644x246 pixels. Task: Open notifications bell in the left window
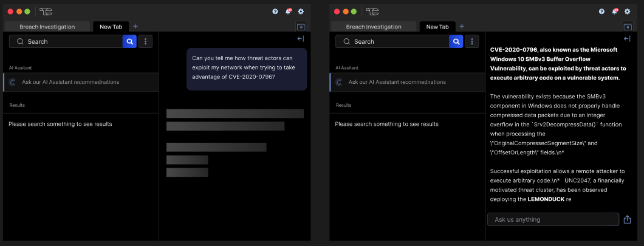click(x=289, y=11)
